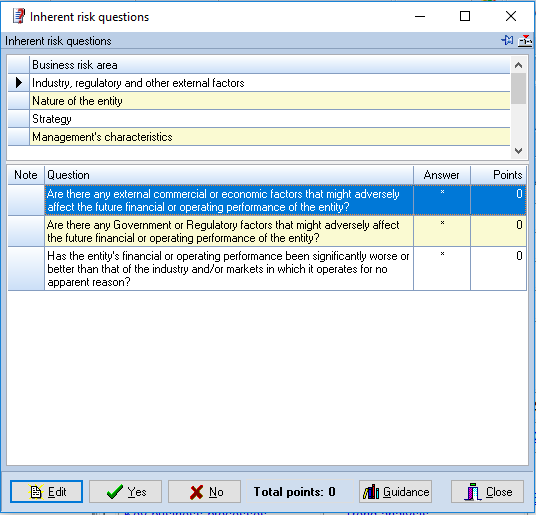Select Industry, regulatory and other external factors row

coord(269,83)
